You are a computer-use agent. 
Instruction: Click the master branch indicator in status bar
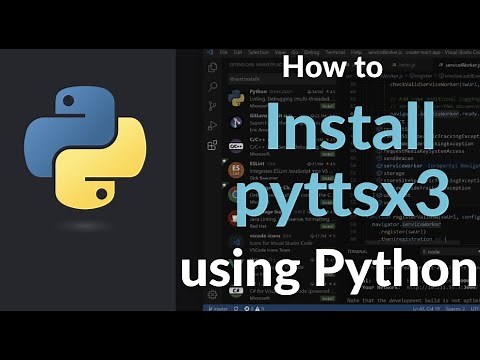[218, 309]
